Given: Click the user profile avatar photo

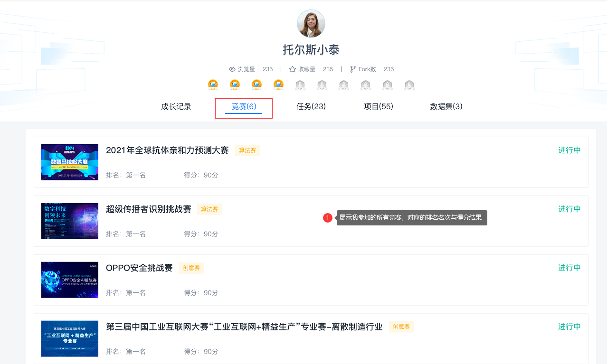Looking at the screenshot, I should [311, 24].
